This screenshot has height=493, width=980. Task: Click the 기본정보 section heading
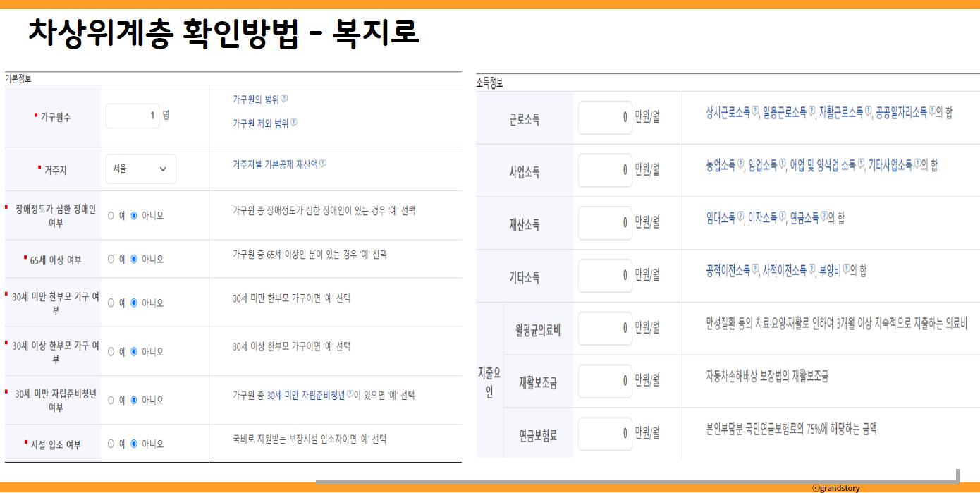click(18, 78)
